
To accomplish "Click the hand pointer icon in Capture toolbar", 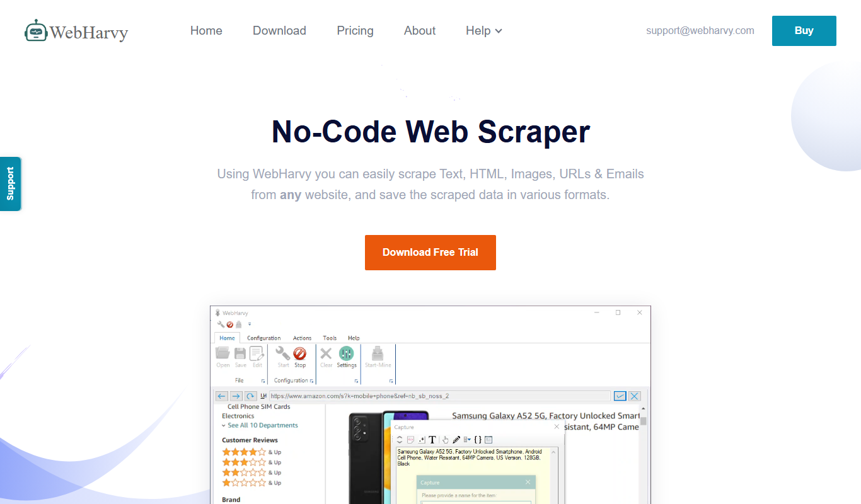I will (x=445, y=440).
